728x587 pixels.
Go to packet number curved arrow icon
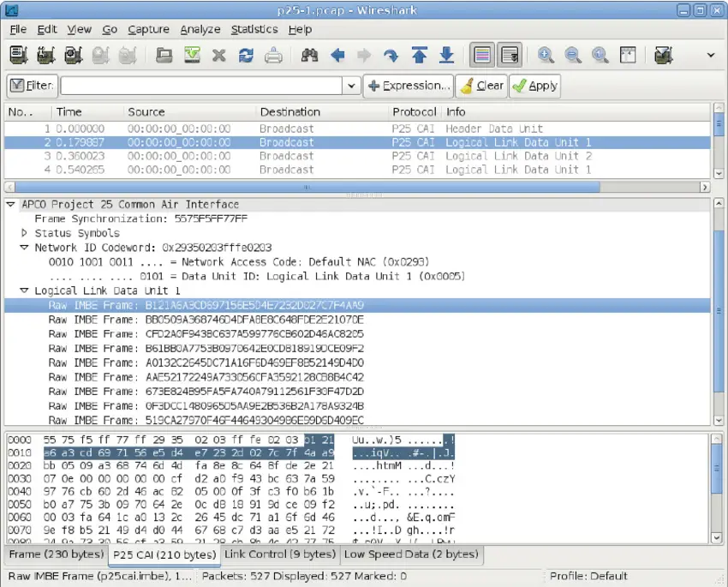pyautogui.click(x=391, y=56)
